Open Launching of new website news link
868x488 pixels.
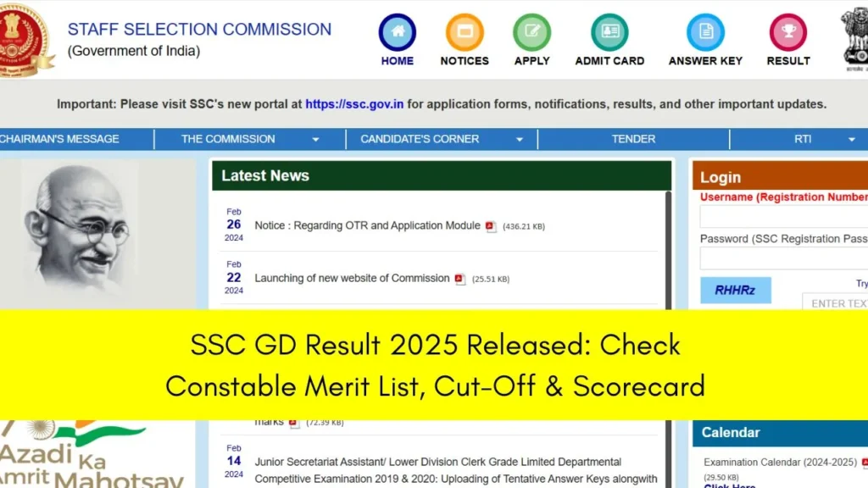point(352,278)
